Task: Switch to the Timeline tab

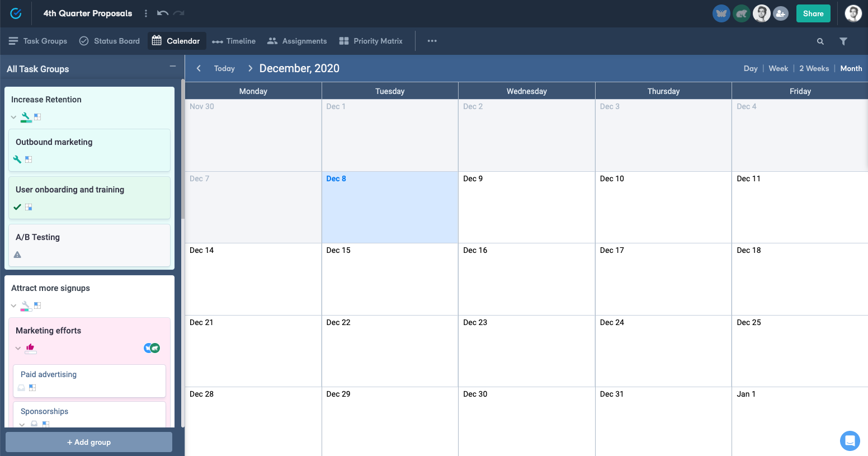Action: tap(234, 41)
